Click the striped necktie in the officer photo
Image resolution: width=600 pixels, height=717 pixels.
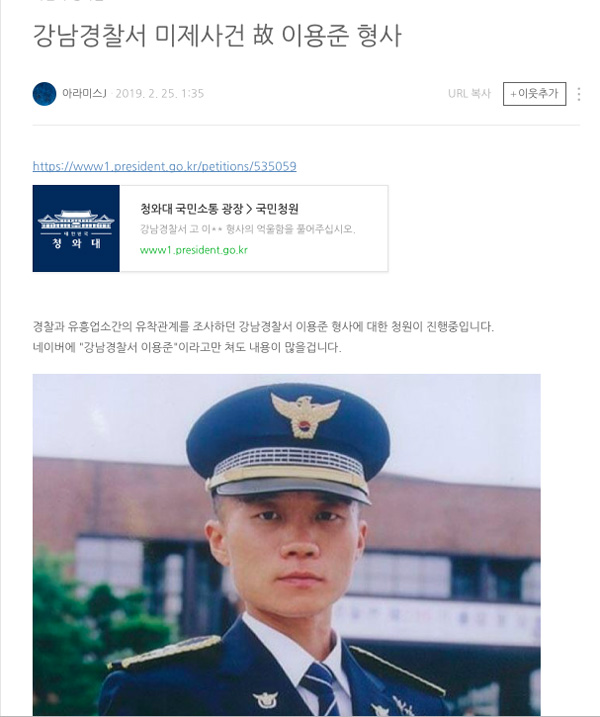pyautogui.click(x=321, y=689)
